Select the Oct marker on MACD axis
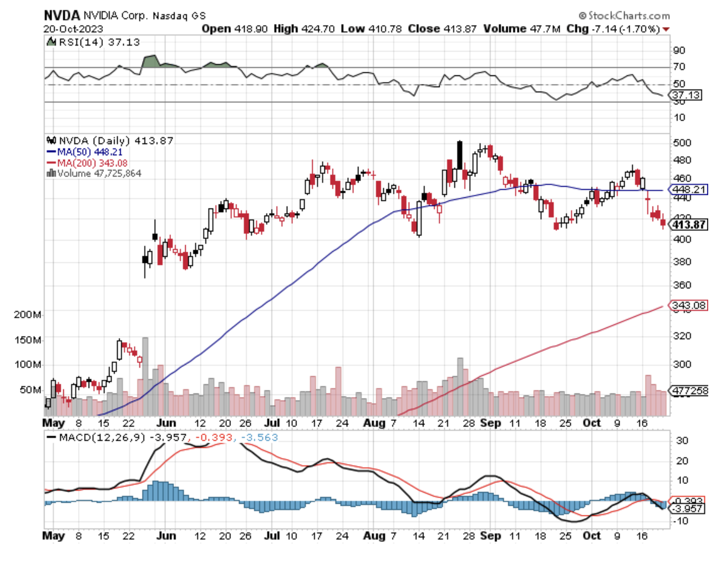Viewport: 728px width, 561px height. (591, 536)
